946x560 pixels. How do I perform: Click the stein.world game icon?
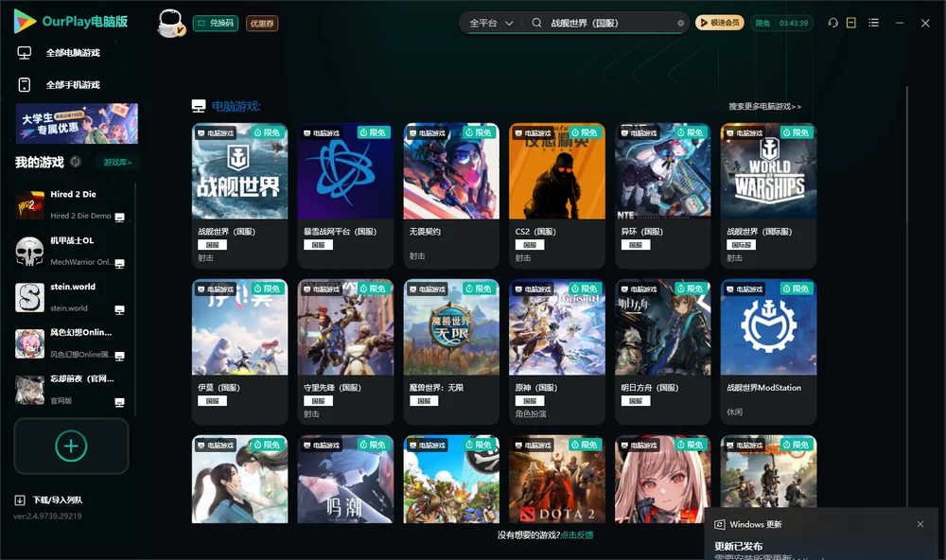click(x=29, y=297)
